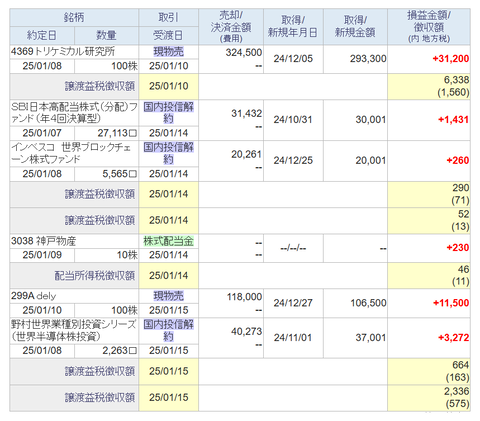480x421 pixels.
Task: Select tax withheld amount 664
Action: 461,365
